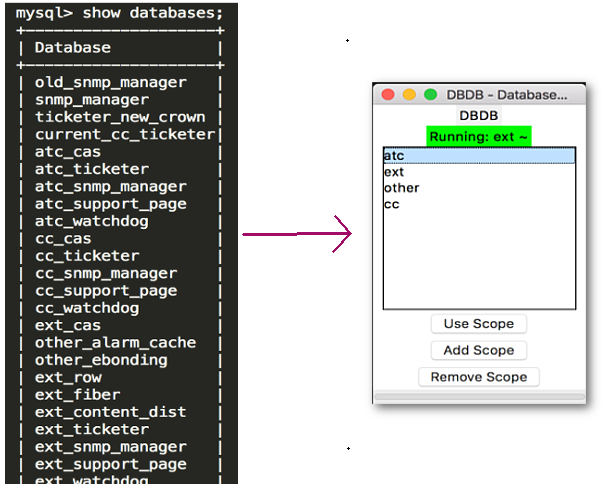The width and height of the screenshot is (614, 486).
Task: Click the DBDB - Database title bar
Action: click(x=506, y=95)
